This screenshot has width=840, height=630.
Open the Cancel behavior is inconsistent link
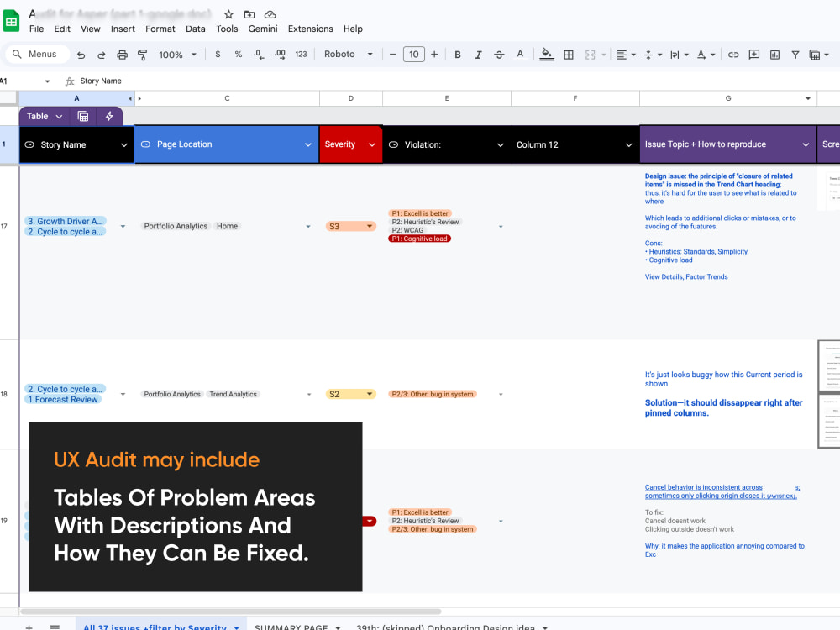[x=722, y=491]
